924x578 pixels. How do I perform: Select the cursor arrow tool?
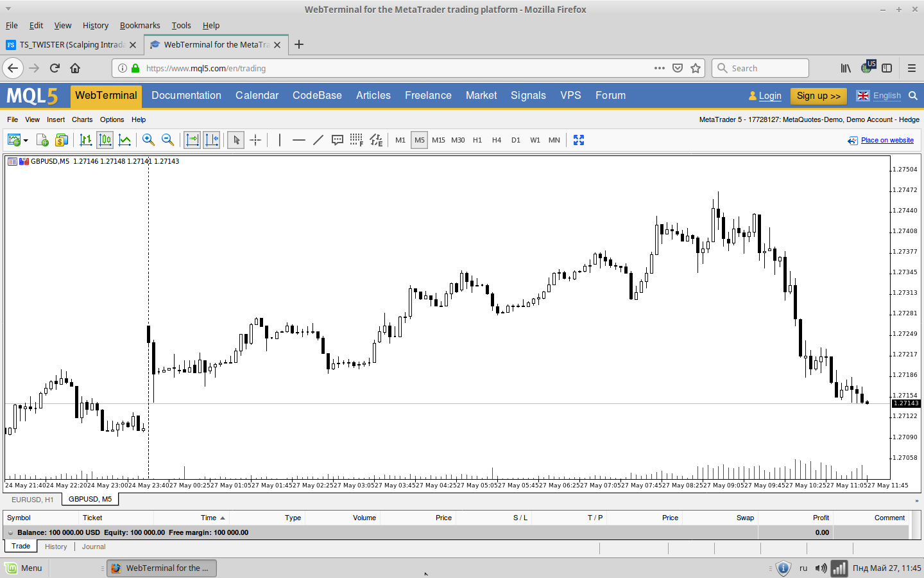click(236, 140)
